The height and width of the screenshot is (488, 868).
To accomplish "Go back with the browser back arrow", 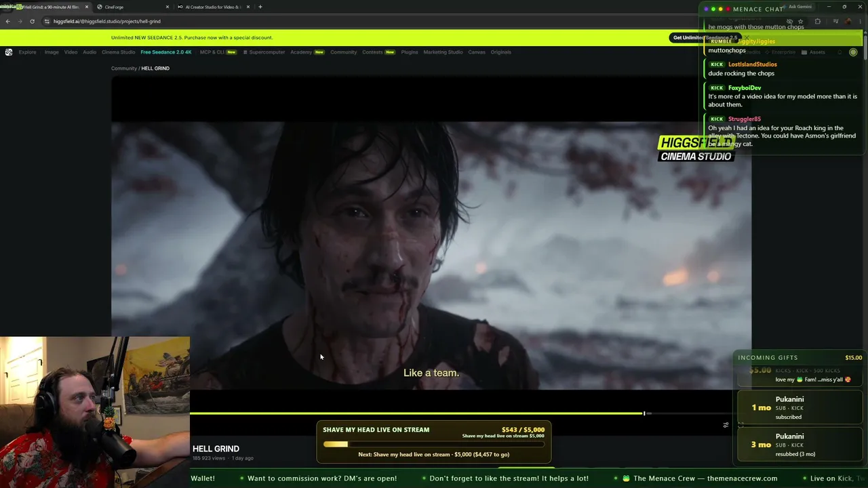I will (7, 21).
